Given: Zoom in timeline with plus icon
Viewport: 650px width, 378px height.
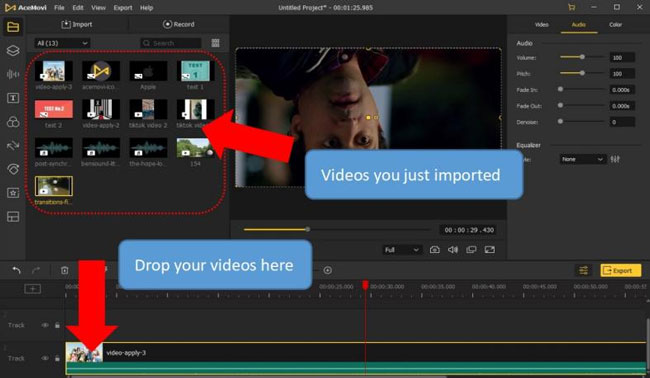Looking at the screenshot, I should (x=327, y=270).
